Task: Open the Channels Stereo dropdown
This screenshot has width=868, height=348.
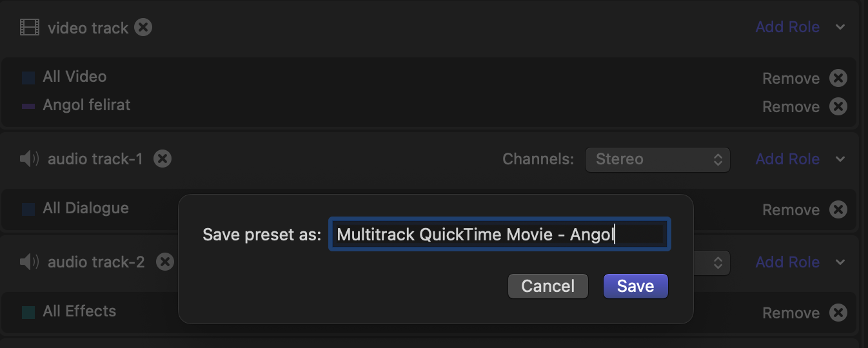Action: pos(657,159)
